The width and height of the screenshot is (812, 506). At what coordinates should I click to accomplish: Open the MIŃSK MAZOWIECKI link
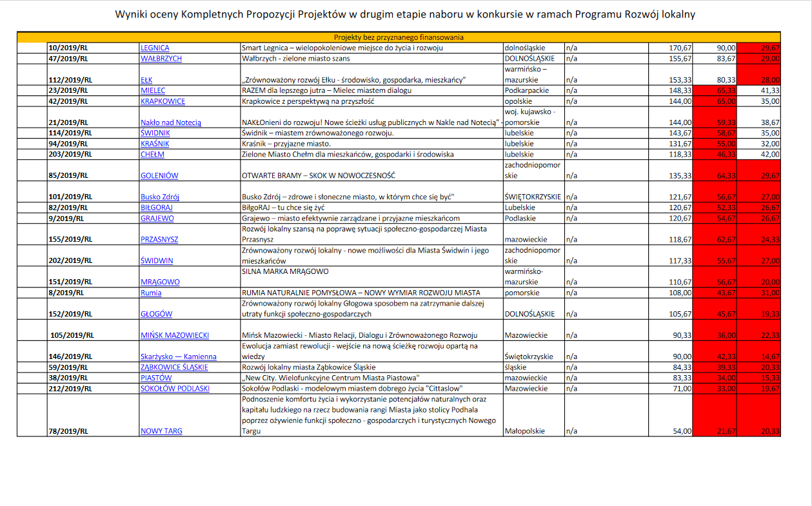tap(175, 335)
